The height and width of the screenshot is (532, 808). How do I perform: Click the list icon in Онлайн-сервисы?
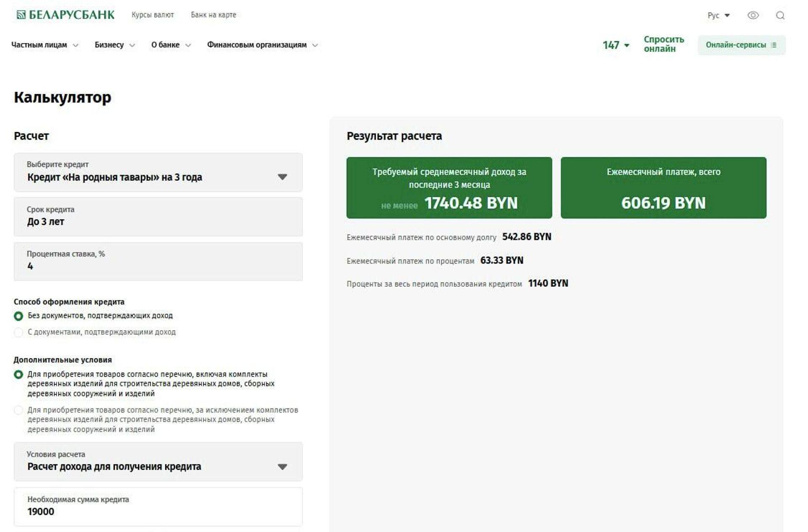[773, 45]
